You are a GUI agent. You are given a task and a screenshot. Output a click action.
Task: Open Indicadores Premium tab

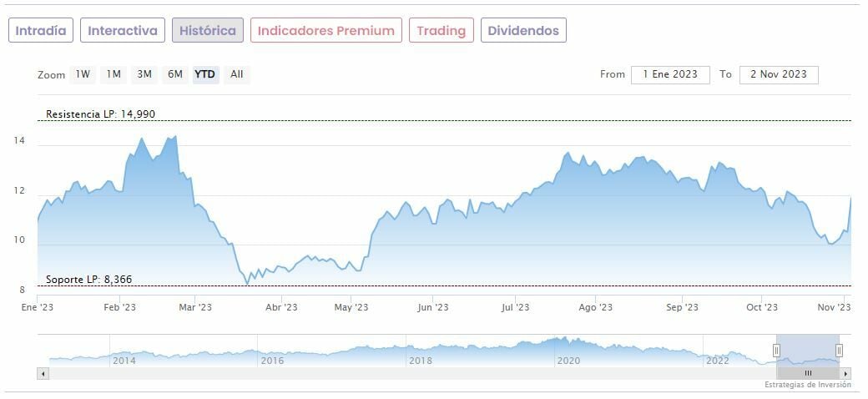point(325,31)
